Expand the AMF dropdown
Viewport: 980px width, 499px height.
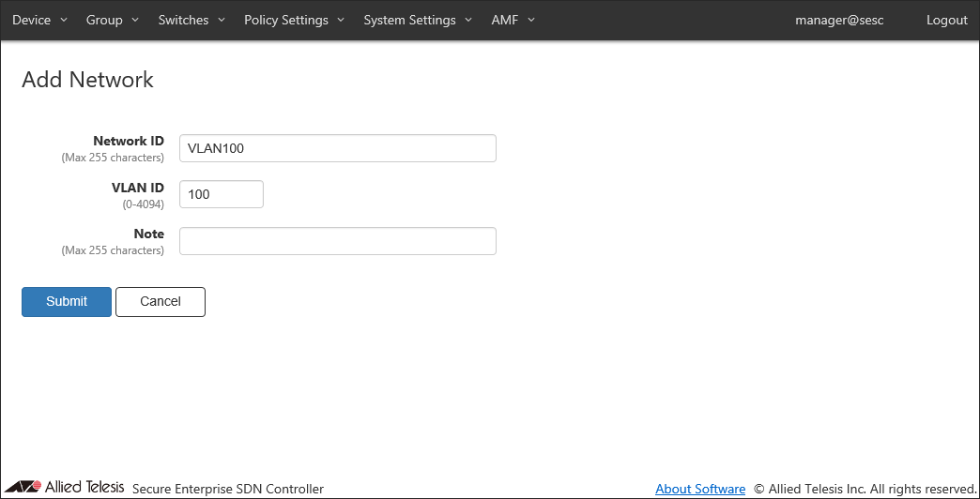point(513,20)
